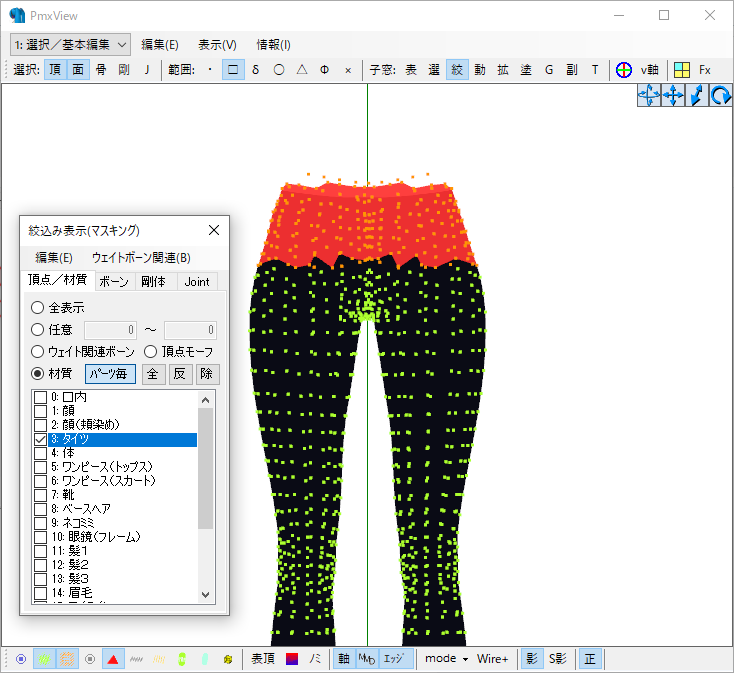This screenshot has width=734, height=673.
Task: Close the 絞込み表示(マスキング) dialog
Action: coord(214,230)
